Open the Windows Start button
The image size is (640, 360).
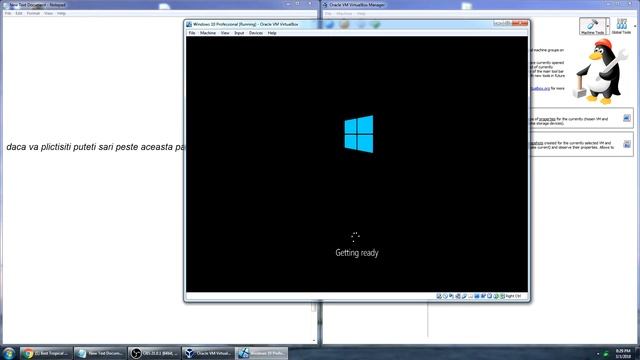tap(9, 353)
